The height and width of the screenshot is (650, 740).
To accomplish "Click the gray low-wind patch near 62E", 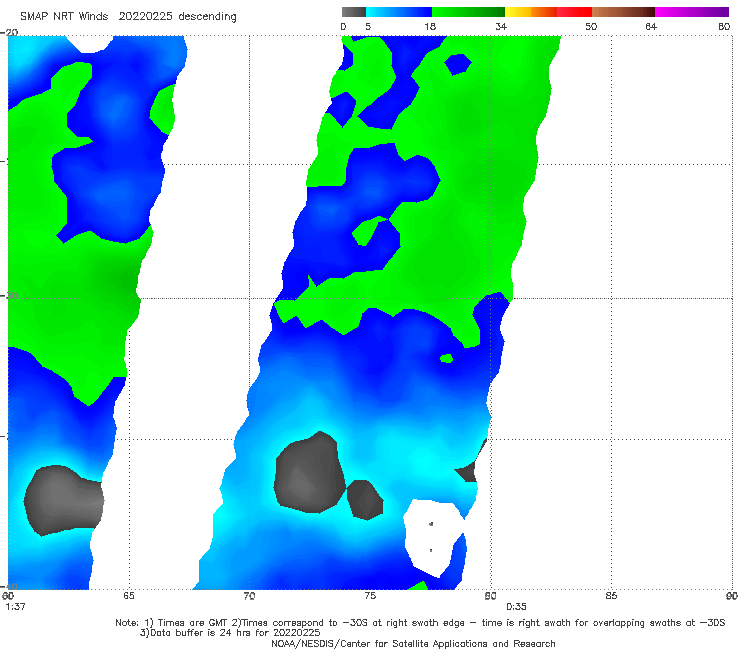I will (x=63, y=501).
